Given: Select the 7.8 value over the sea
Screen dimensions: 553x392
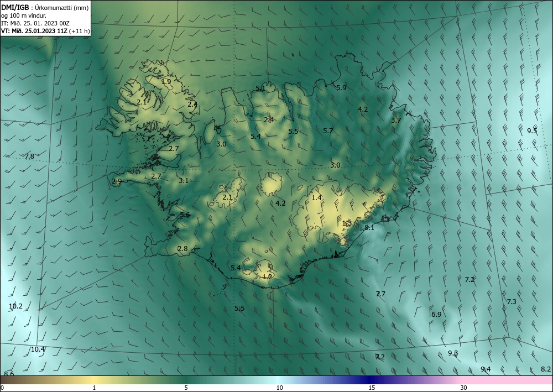Looking at the screenshot, I should (x=29, y=156).
